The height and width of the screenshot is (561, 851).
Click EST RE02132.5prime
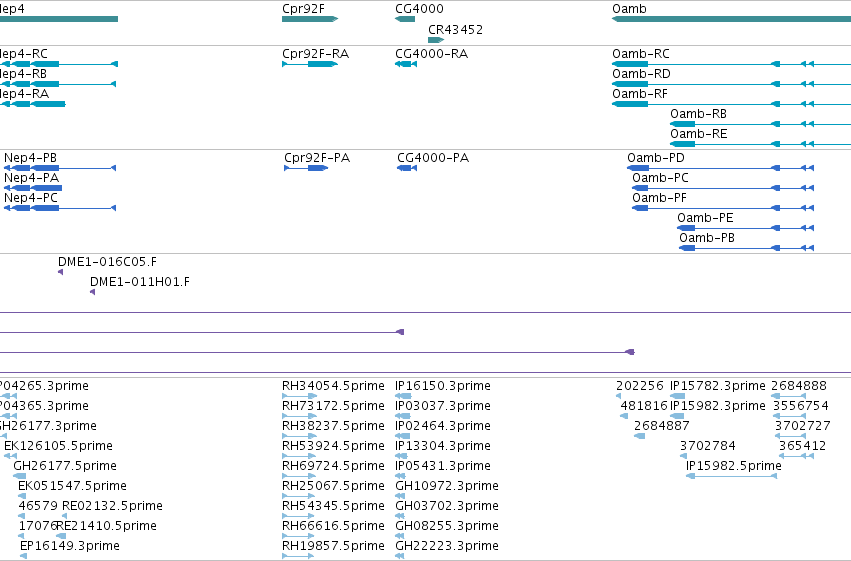112,506
